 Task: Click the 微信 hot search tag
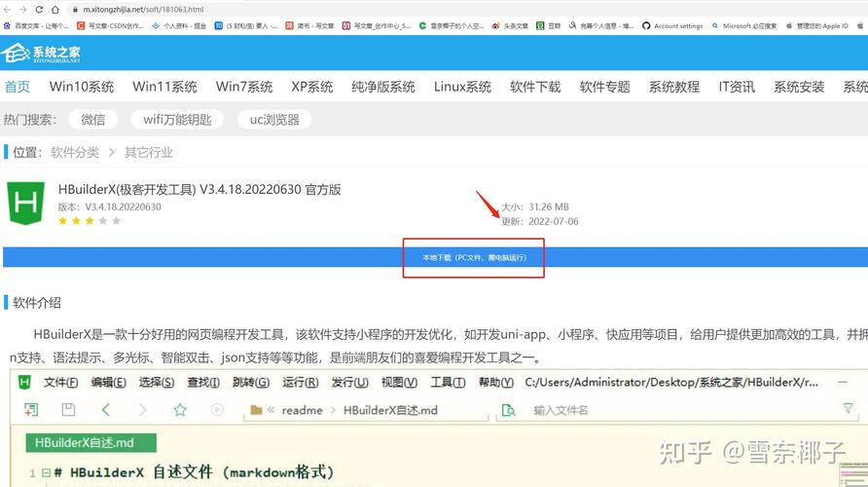[93, 120]
